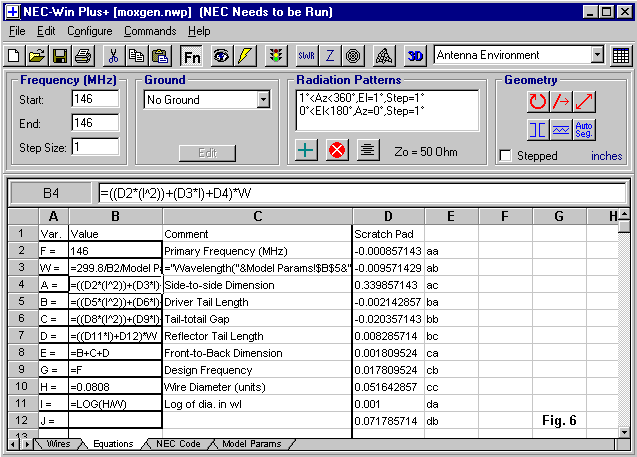Open the 3D view button
Viewport: 637px width, 457px height.
point(415,55)
